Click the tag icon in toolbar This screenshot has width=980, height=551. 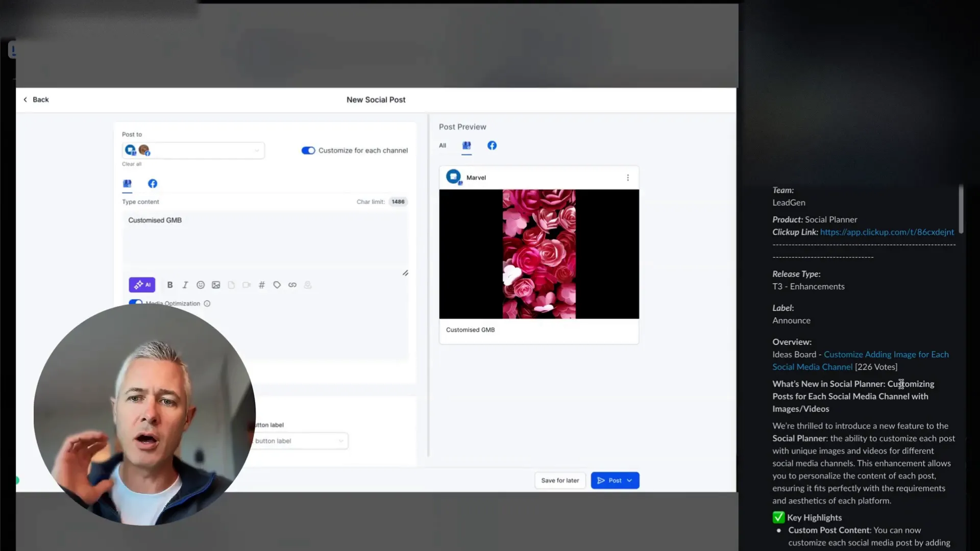coord(277,285)
